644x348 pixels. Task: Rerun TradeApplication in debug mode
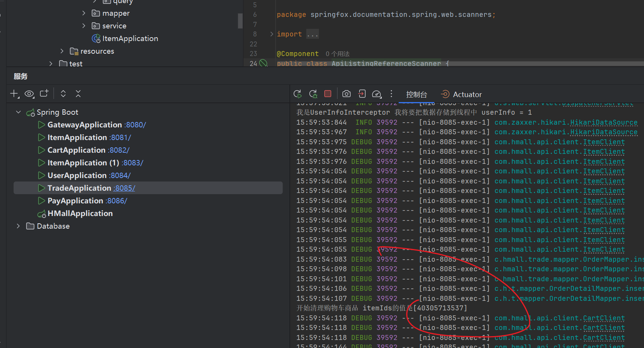[313, 94]
